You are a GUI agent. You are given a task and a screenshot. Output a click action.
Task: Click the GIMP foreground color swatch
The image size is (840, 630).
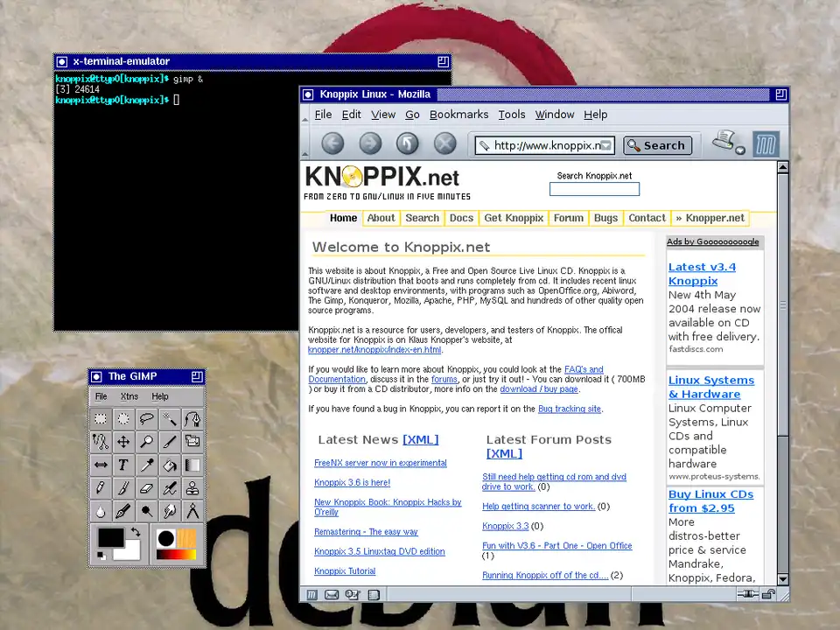pyautogui.click(x=110, y=537)
